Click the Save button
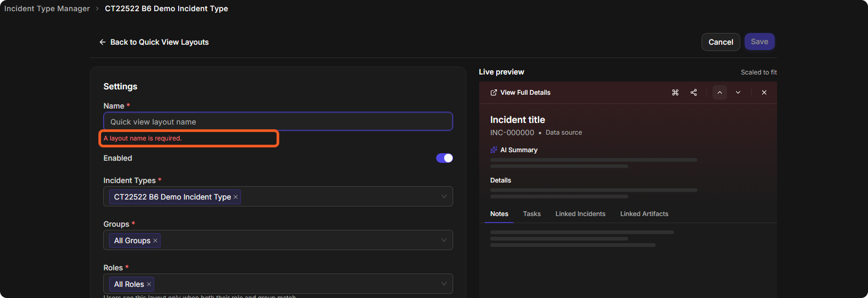The image size is (868, 298). (759, 42)
